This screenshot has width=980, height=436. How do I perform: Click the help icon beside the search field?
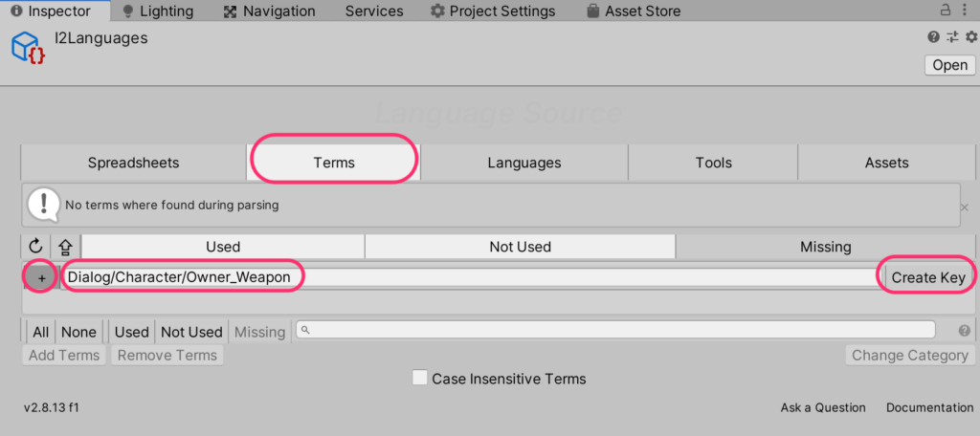[964, 331]
